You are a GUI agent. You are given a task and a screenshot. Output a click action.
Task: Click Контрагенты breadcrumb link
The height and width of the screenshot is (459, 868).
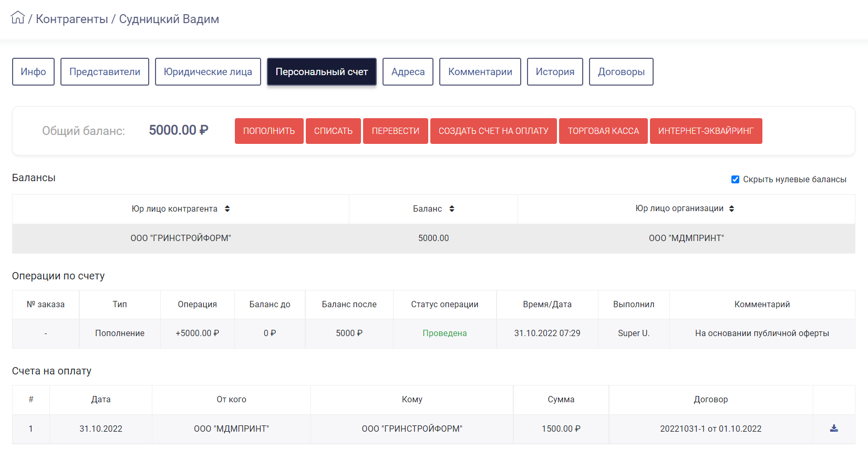tap(72, 19)
